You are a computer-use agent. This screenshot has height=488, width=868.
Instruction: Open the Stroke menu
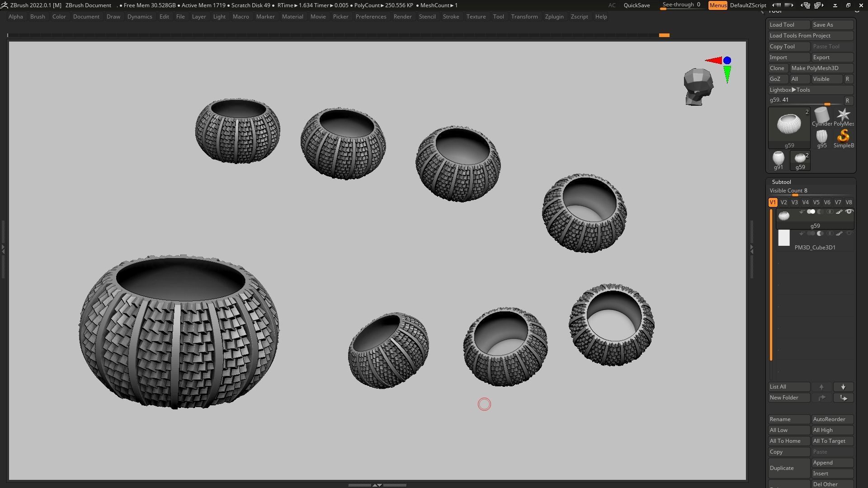tap(450, 17)
